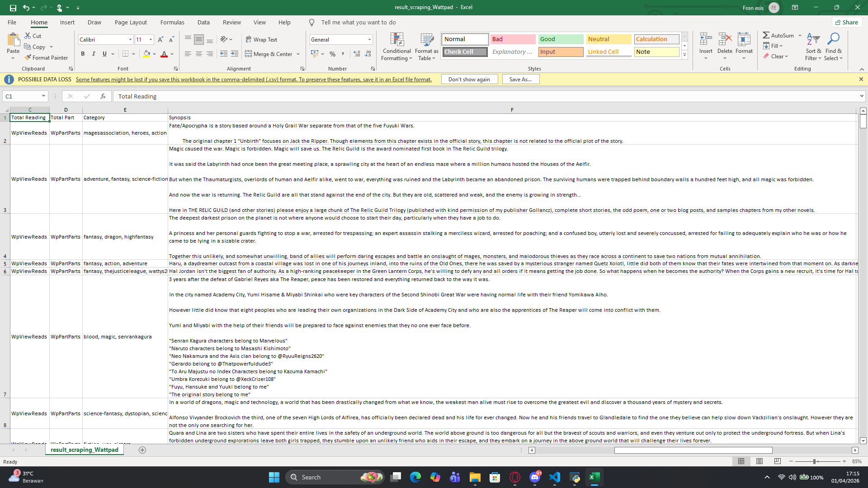Screen dimensions: 868x488
Task: Toggle Bold formatting
Action: pos(83,54)
